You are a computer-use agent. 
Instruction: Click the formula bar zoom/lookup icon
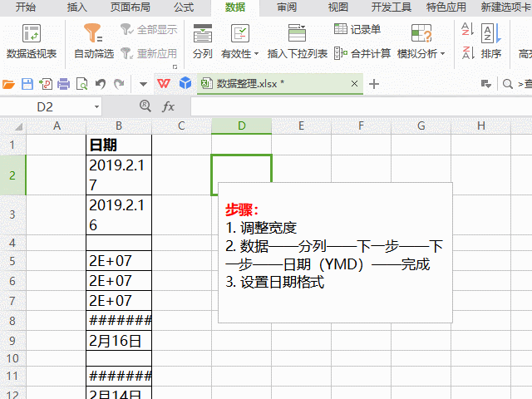[x=145, y=106]
